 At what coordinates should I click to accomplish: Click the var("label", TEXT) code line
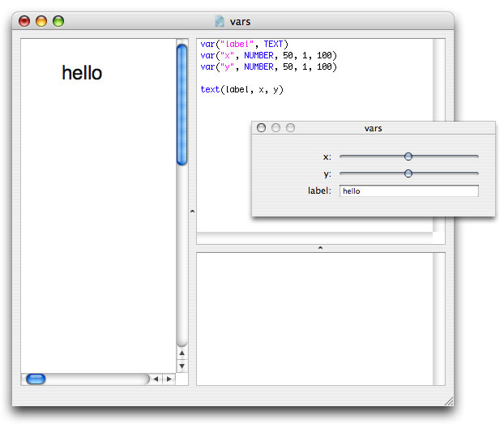[244, 44]
